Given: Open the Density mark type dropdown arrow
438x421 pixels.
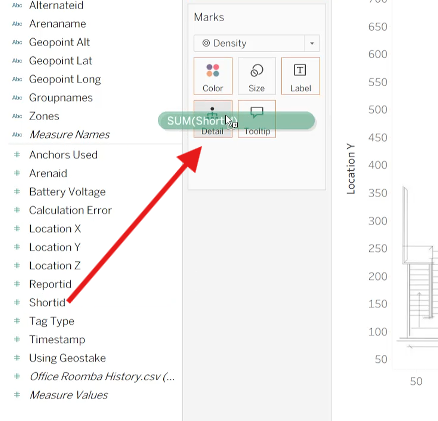Looking at the screenshot, I should click(x=312, y=43).
